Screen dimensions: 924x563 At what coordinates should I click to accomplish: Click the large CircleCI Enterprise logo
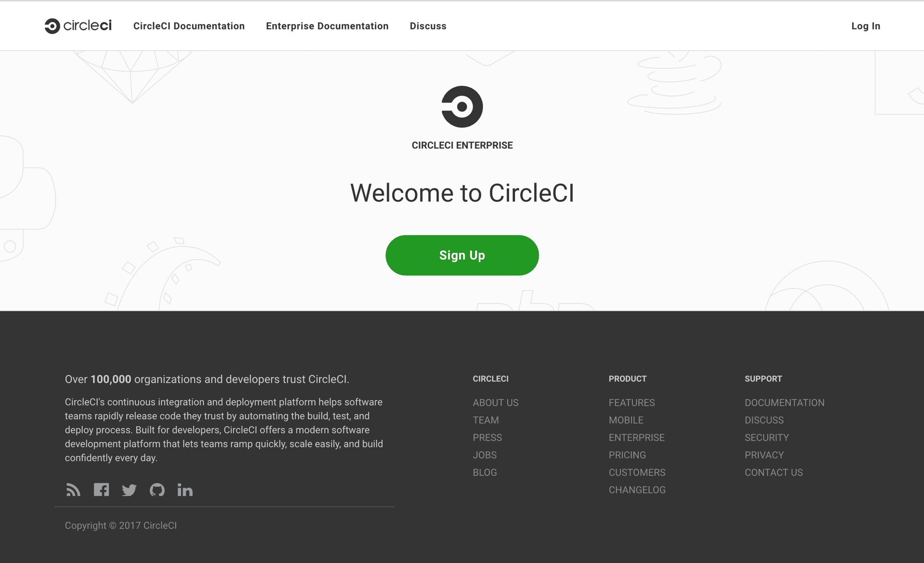click(x=462, y=107)
